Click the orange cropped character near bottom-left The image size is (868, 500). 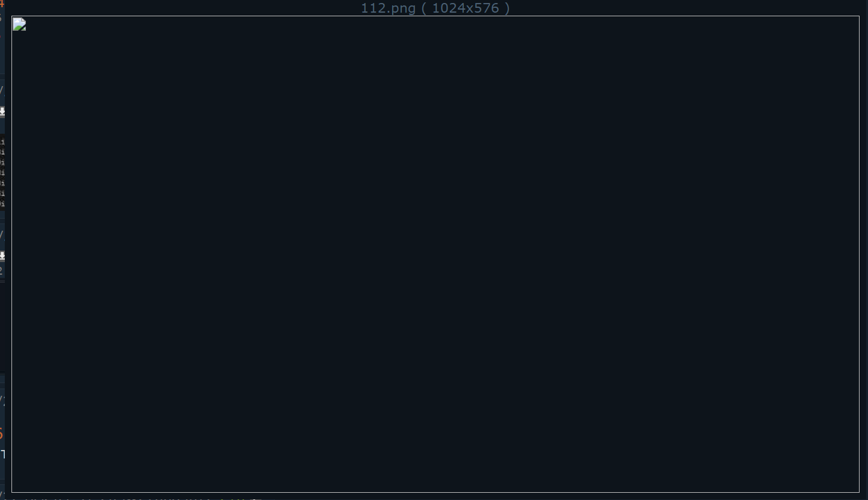(1, 434)
